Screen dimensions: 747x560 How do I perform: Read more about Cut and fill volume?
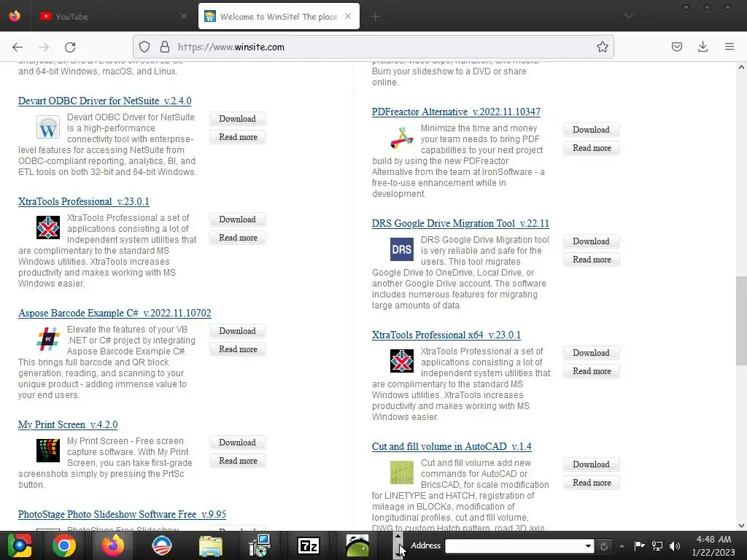[x=591, y=483]
